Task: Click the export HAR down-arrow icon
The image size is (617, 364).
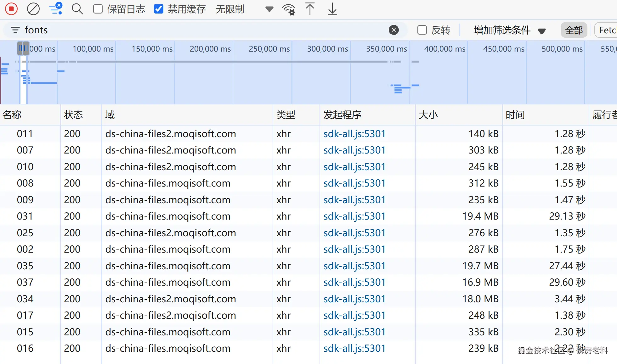Action: pos(332,9)
